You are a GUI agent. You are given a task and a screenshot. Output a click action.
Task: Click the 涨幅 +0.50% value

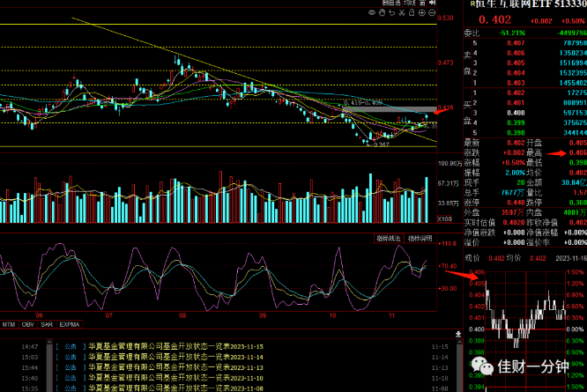513,163
